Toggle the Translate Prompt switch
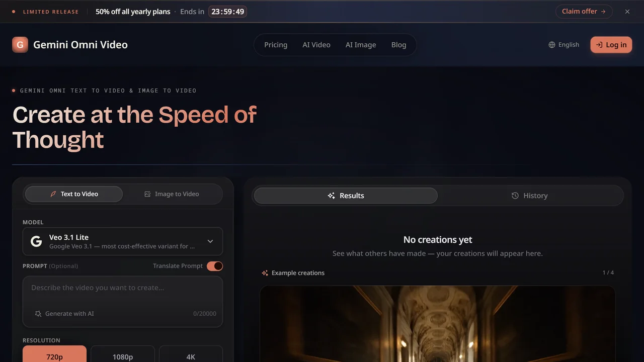This screenshot has width=644, height=362. point(215,266)
